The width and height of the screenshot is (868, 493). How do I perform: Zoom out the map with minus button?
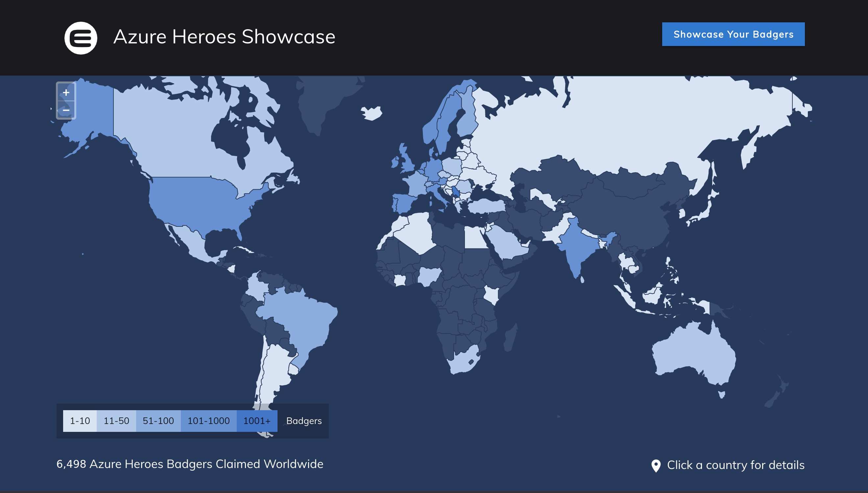click(66, 110)
